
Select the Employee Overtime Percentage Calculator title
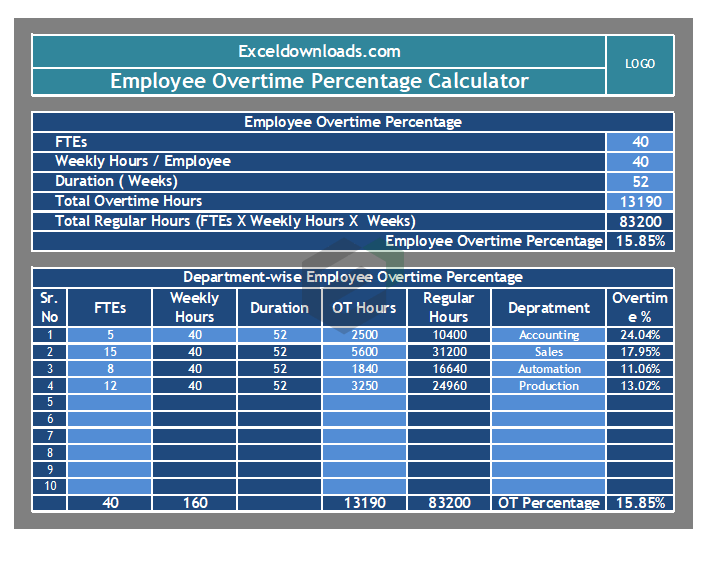[x=319, y=81]
